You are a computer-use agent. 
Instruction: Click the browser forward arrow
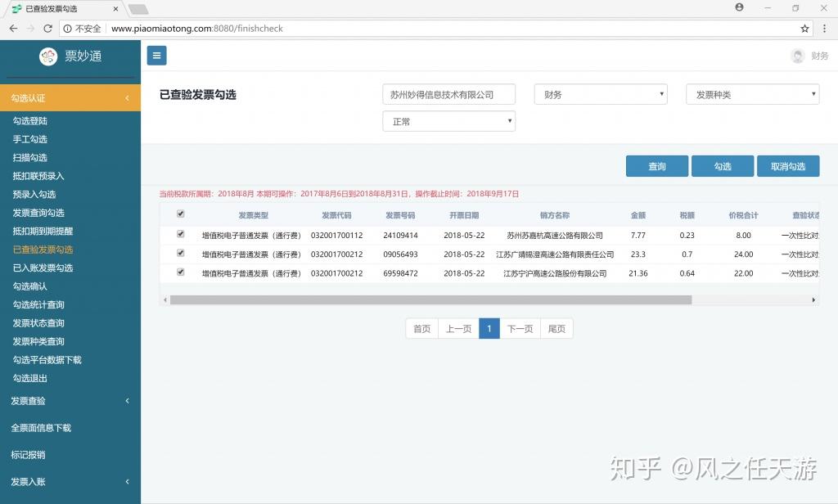[30, 29]
